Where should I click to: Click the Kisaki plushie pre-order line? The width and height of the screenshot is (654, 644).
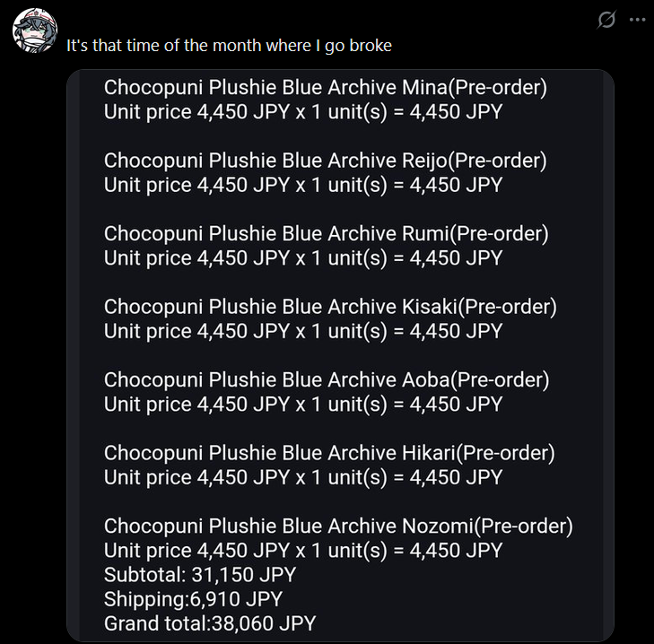coord(330,307)
